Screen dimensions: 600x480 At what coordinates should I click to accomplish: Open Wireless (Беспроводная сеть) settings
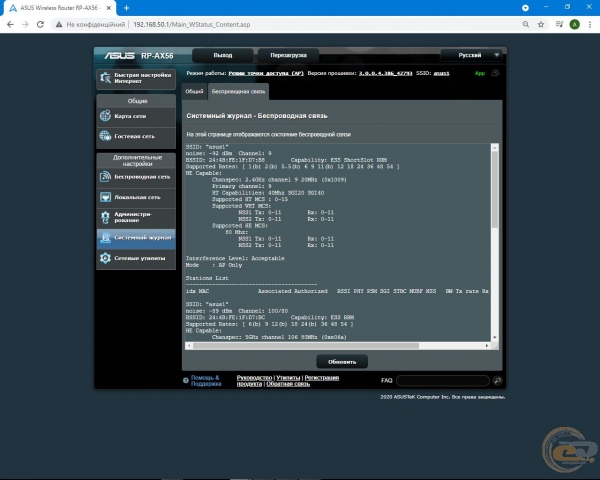point(136,177)
